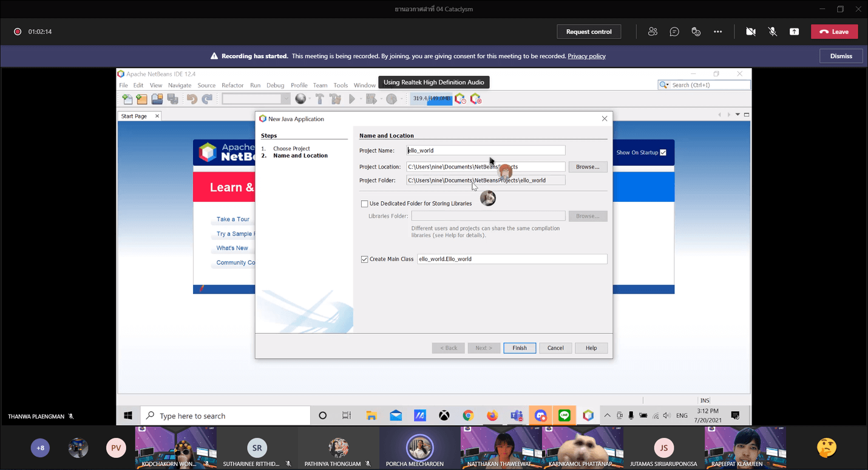
Task: Click the thinking-face emoji avatar
Action: tap(827, 448)
